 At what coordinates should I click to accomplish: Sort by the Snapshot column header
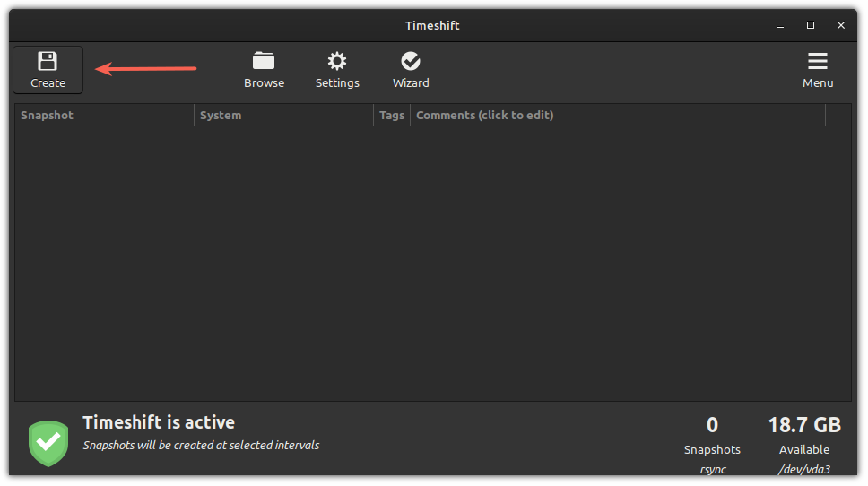[104, 115]
